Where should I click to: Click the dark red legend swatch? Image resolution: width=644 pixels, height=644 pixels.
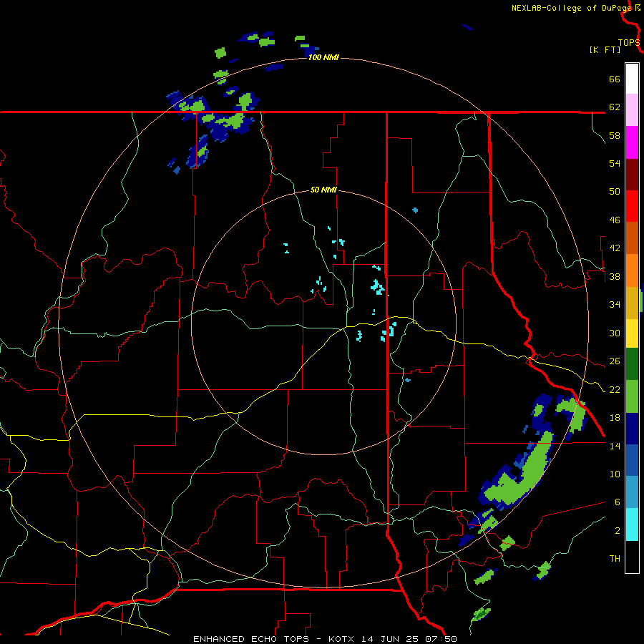[x=632, y=175]
